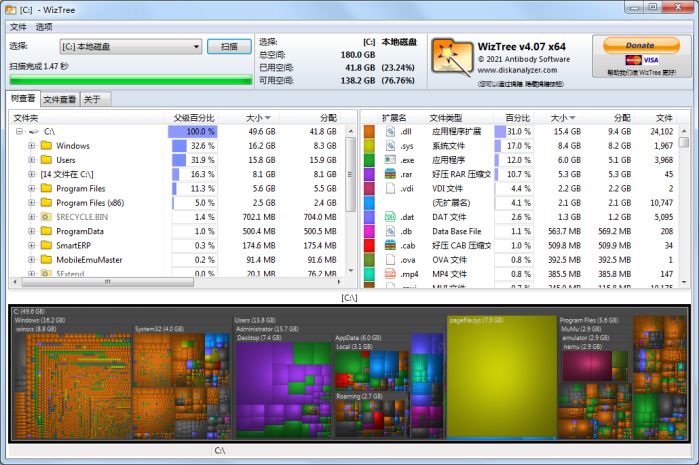The width and height of the screenshot is (699, 465).
Task: Expand the Windows folder node
Action: 31,145
